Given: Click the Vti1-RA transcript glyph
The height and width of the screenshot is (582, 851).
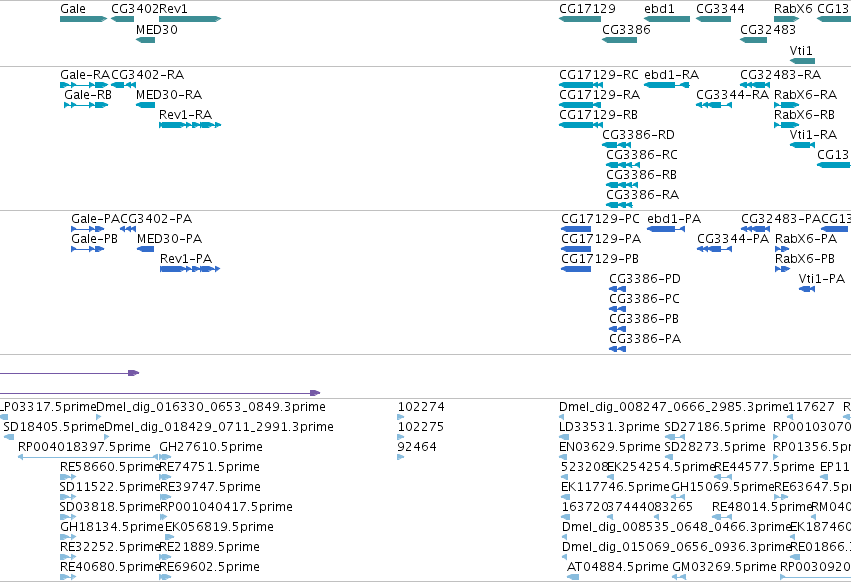Looking at the screenshot, I should pyautogui.click(x=802, y=145).
